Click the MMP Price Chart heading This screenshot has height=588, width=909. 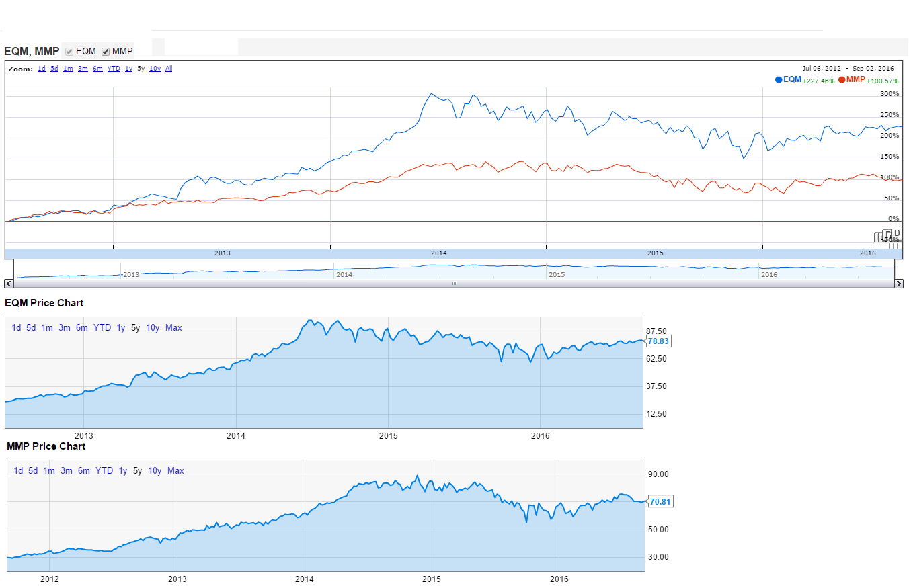click(46, 446)
